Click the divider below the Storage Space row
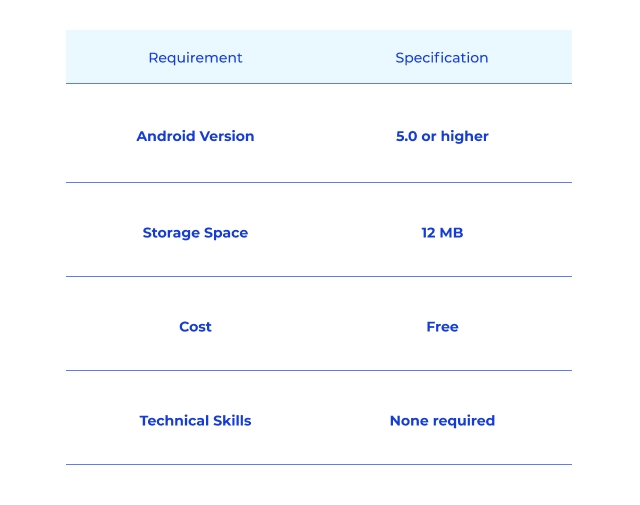 pos(318,276)
